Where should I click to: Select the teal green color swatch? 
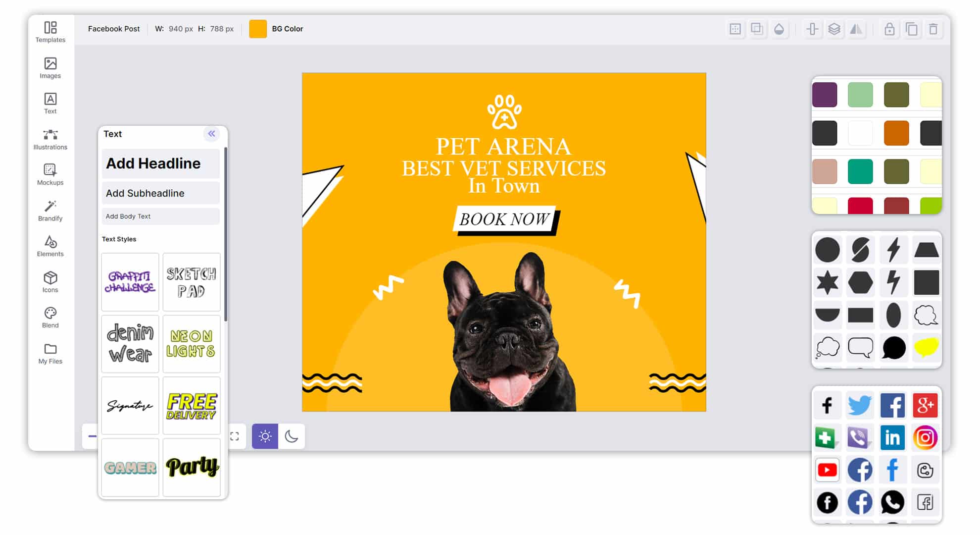pyautogui.click(x=860, y=171)
